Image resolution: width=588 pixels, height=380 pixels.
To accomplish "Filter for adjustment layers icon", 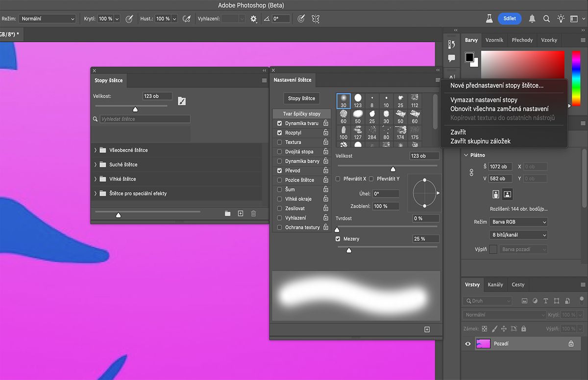I will [535, 301].
